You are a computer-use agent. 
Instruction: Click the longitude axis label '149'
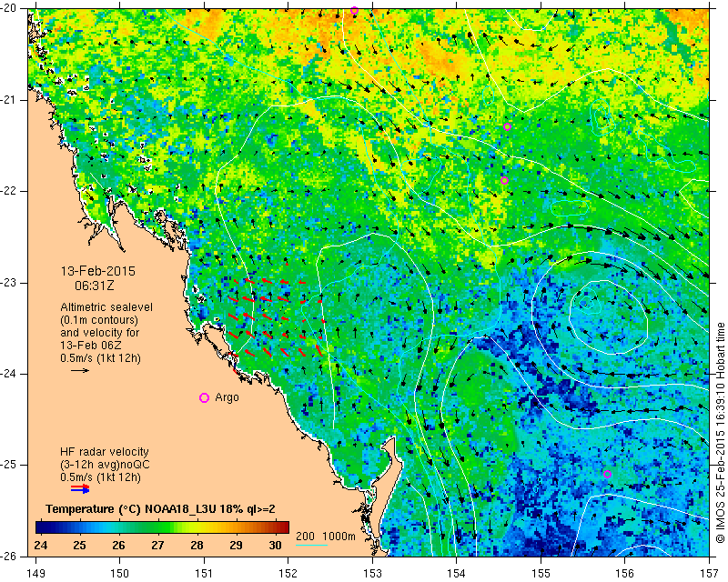35,574
